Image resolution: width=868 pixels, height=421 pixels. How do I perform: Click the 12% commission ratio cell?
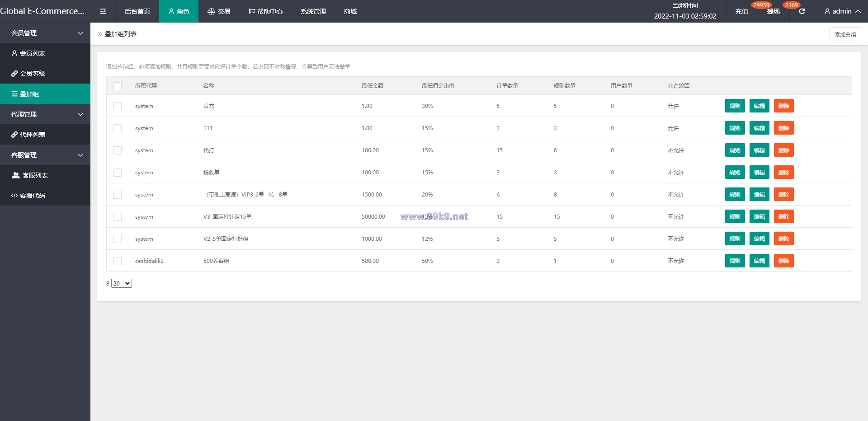427,239
